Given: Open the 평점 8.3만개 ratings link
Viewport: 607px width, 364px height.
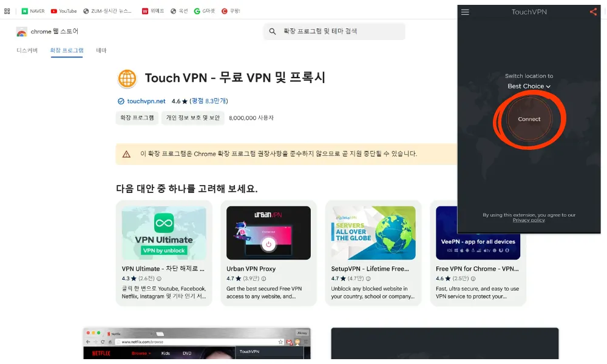Looking at the screenshot, I should [209, 101].
